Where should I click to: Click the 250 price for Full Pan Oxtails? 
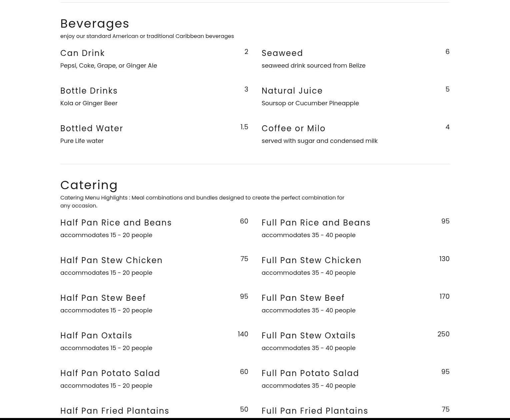tap(443, 334)
